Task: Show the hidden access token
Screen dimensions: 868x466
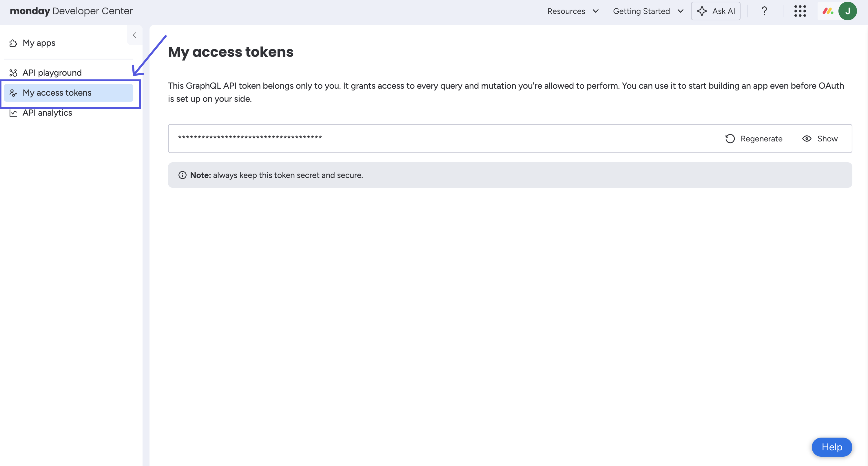Action: click(x=820, y=139)
